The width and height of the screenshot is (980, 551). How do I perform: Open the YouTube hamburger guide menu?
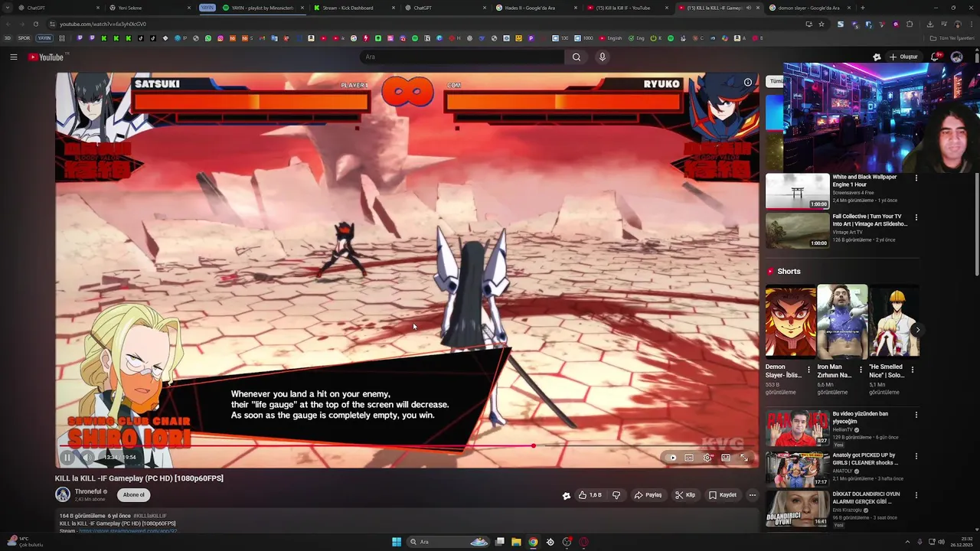13,57
